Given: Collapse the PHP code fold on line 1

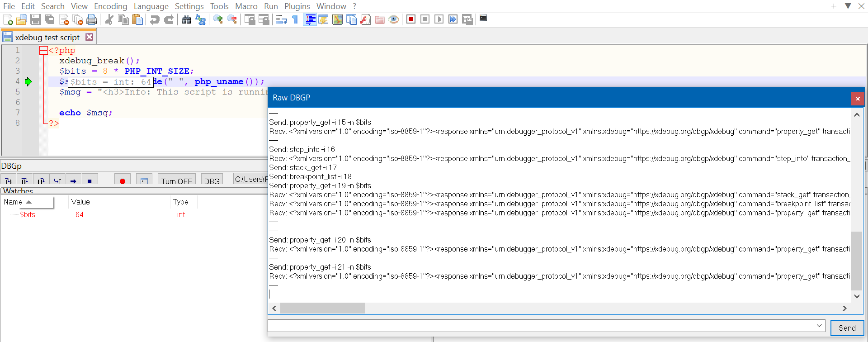Looking at the screenshot, I should [x=43, y=51].
